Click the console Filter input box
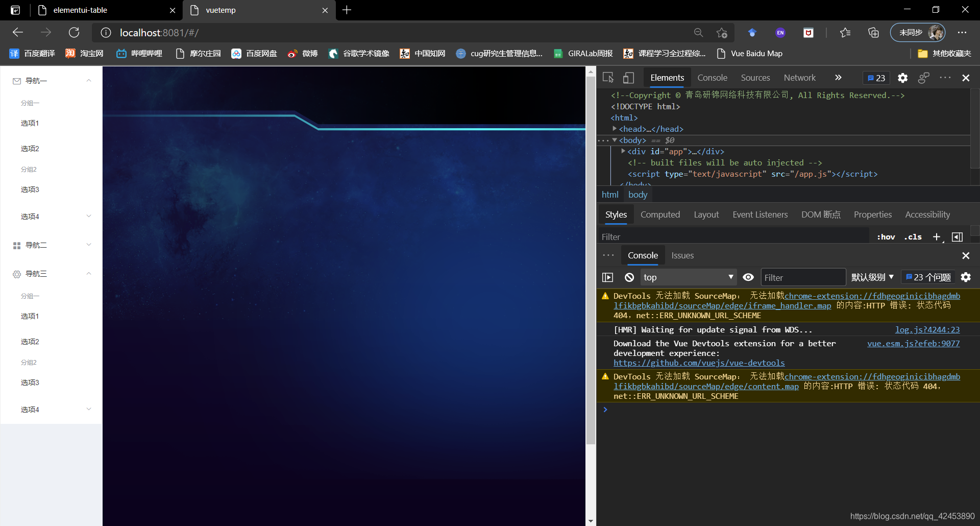This screenshot has width=980, height=526. pyautogui.click(x=803, y=277)
